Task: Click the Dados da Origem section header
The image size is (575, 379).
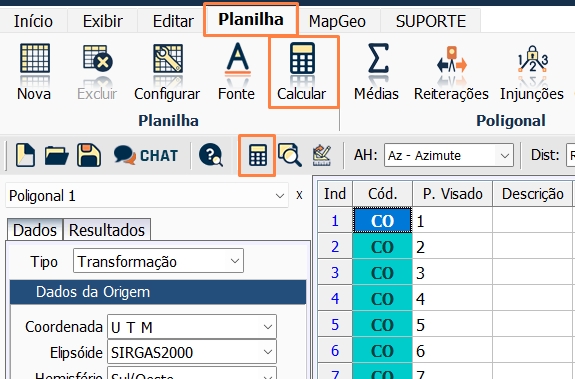Action: tap(158, 292)
